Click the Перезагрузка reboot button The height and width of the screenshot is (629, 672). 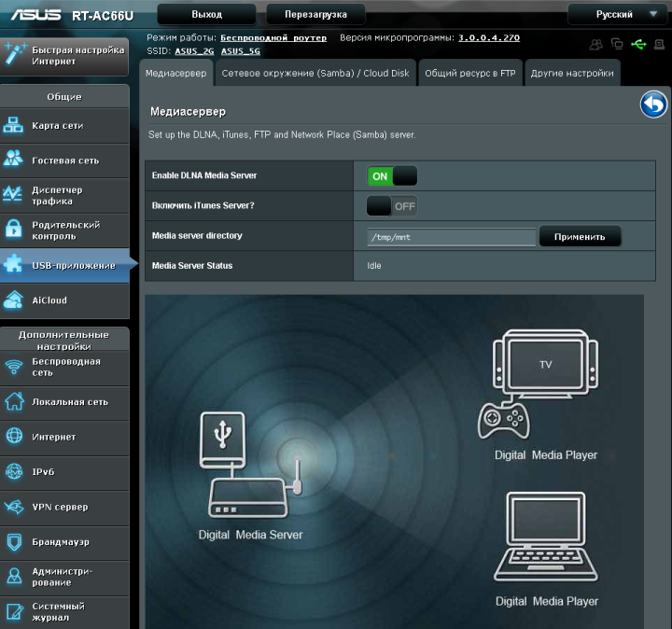(x=315, y=15)
